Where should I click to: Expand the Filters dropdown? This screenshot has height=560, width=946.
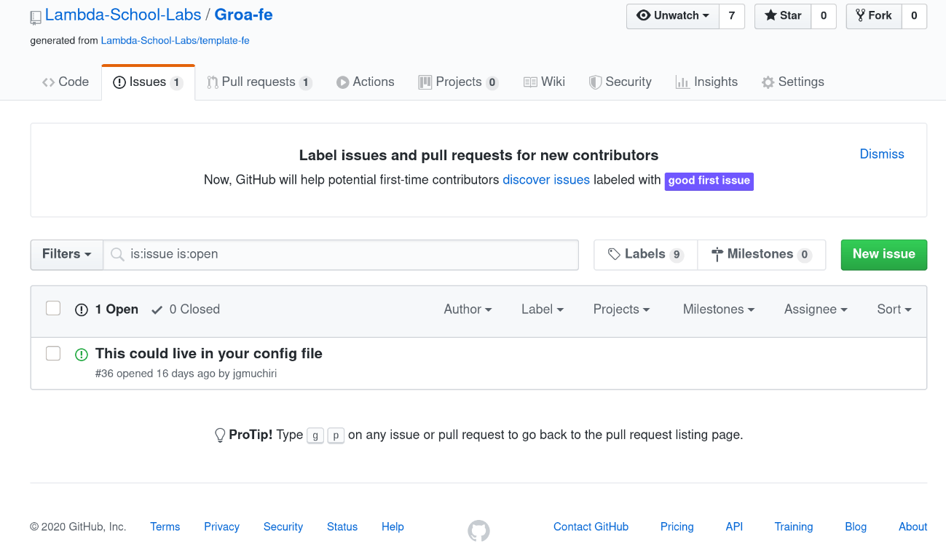[66, 254]
